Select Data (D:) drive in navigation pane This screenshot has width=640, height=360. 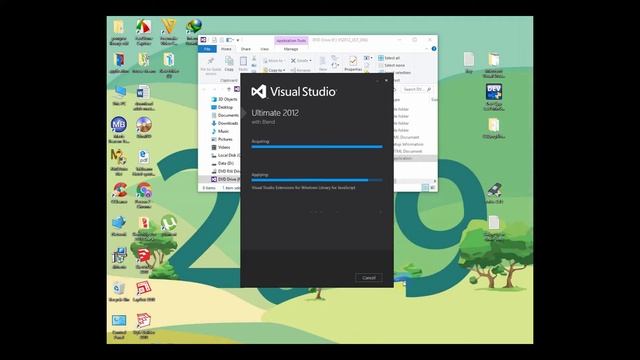[x=222, y=163]
